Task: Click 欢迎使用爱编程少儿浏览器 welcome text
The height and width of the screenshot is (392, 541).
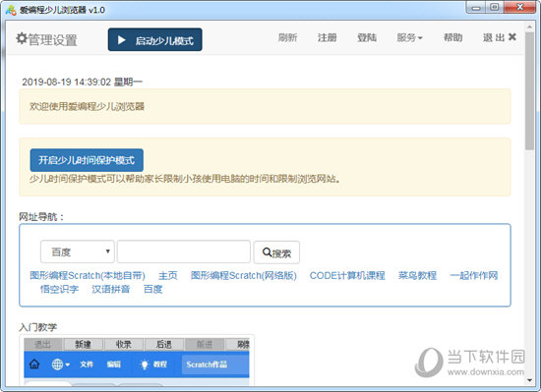Action: (87, 106)
